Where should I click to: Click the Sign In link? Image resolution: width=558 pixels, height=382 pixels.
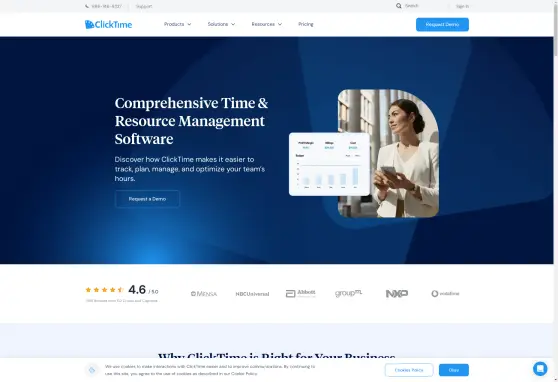[x=462, y=6]
